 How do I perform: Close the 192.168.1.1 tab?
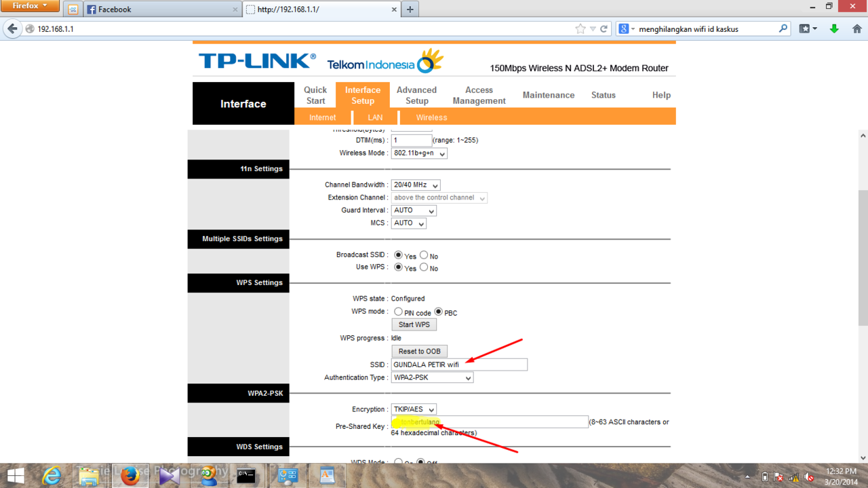pyautogui.click(x=395, y=10)
